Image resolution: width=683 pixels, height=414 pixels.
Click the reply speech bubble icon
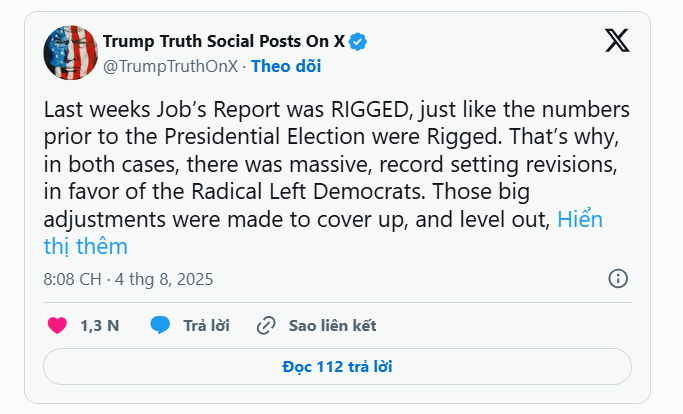click(x=160, y=325)
